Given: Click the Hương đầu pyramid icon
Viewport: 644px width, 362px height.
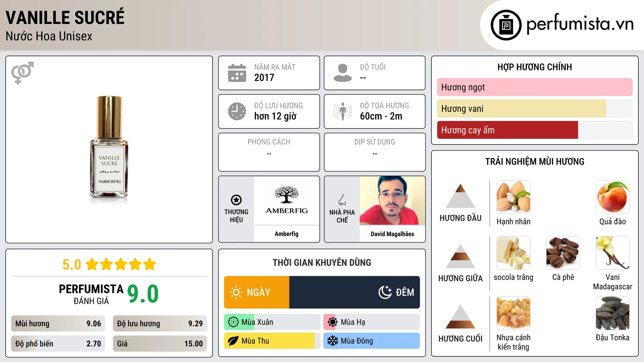Looking at the screenshot, I should [x=460, y=196].
